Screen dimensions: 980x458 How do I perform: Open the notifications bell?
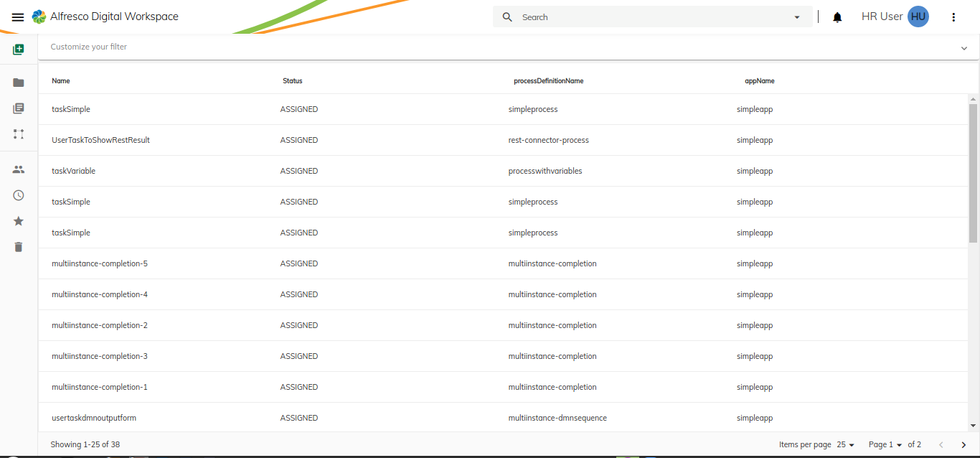pos(837,17)
